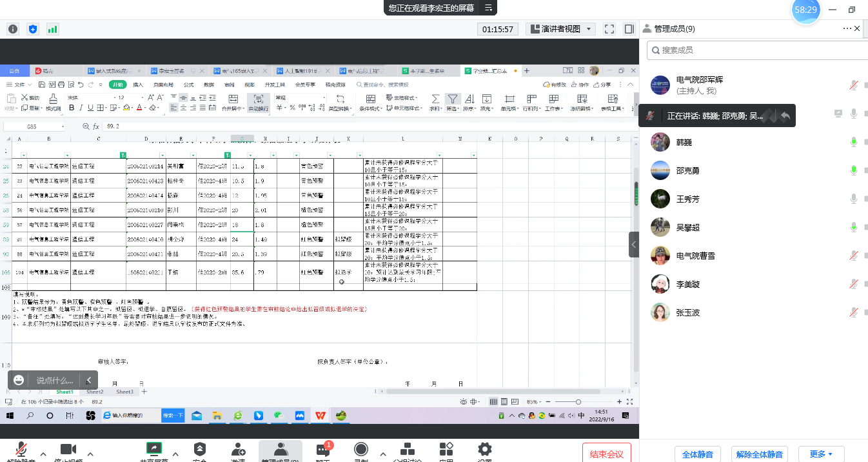Open the network signal status icon
Viewport: 868px width, 462px height.
(x=52, y=29)
